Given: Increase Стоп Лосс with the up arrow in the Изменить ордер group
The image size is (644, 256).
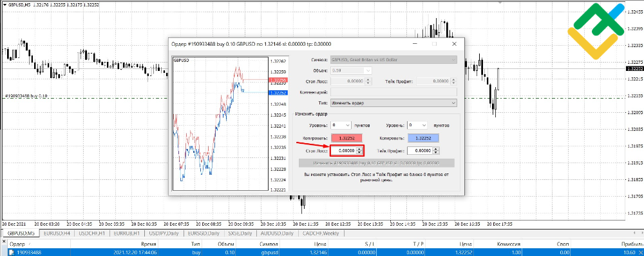Looking at the screenshot, I should point(360,149).
